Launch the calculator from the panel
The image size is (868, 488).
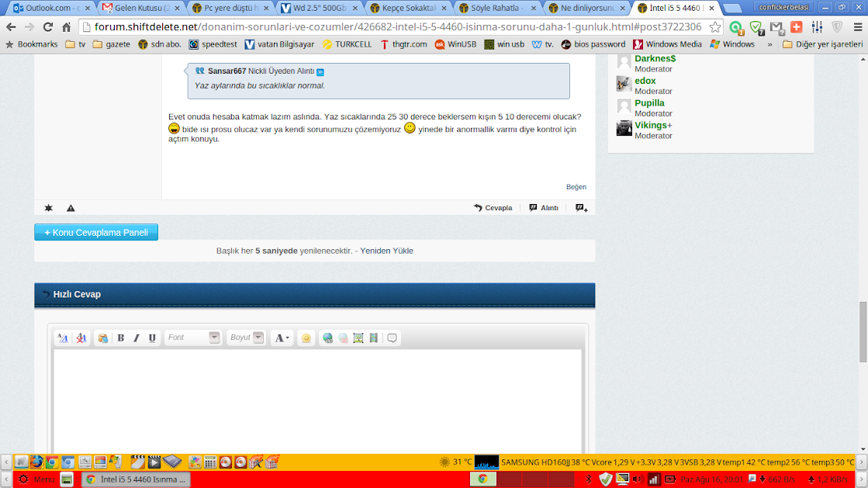[x=210, y=462]
